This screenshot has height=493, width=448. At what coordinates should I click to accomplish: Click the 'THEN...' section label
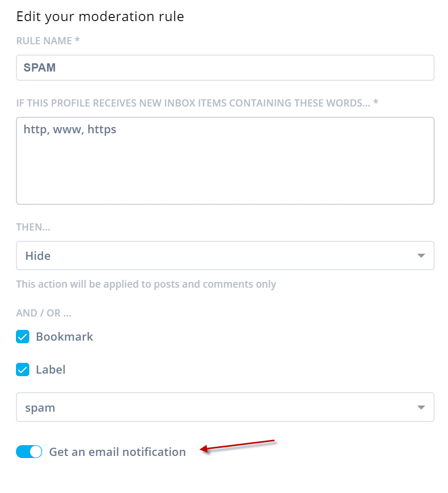tap(33, 227)
